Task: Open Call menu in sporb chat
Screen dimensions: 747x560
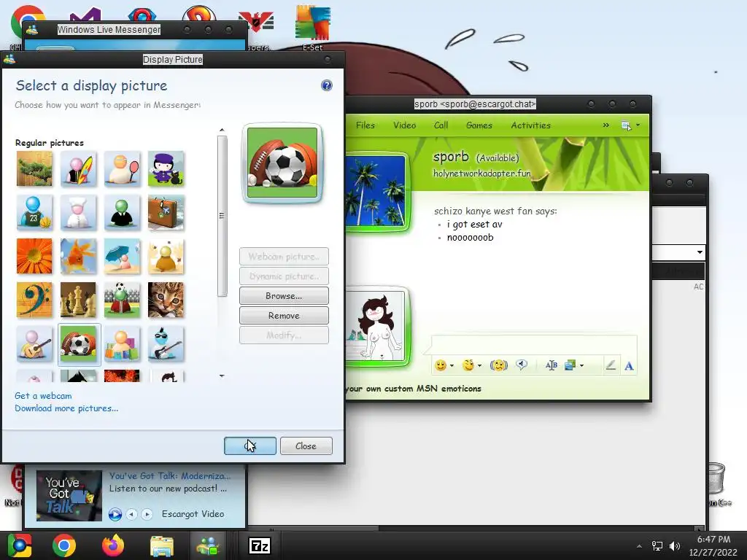Action: [x=441, y=125]
